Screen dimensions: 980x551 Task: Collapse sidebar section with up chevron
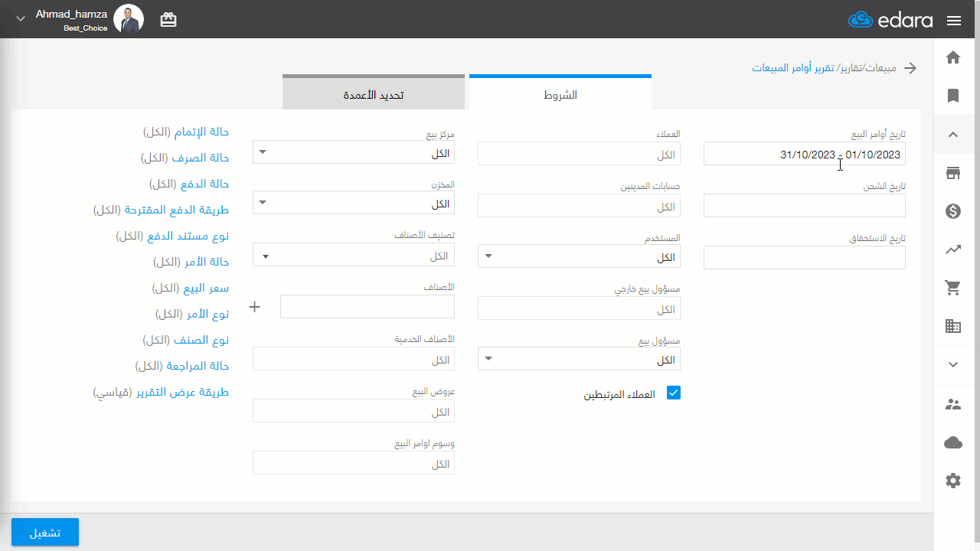pyautogui.click(x=953, y=135)
